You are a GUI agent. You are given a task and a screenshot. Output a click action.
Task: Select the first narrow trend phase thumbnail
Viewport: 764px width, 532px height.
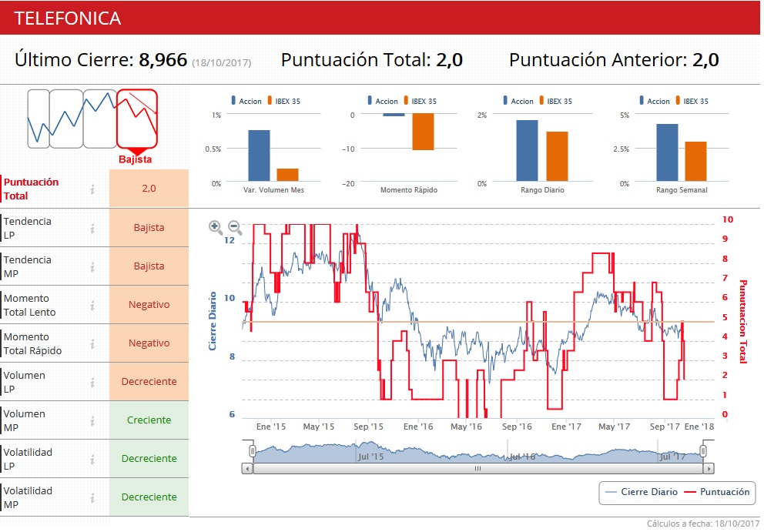[x=39, y=119]
